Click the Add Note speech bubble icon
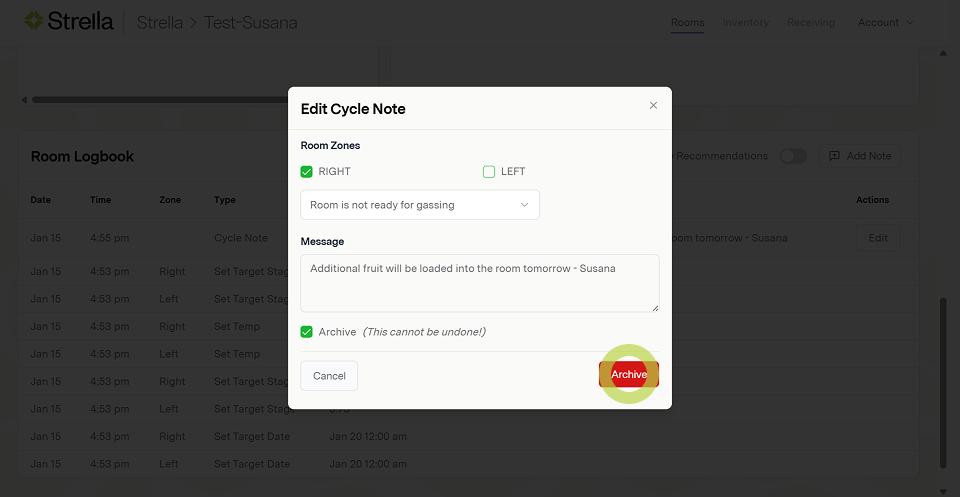Viewport: 960px width, 497px height. click(x=834, y=156)
